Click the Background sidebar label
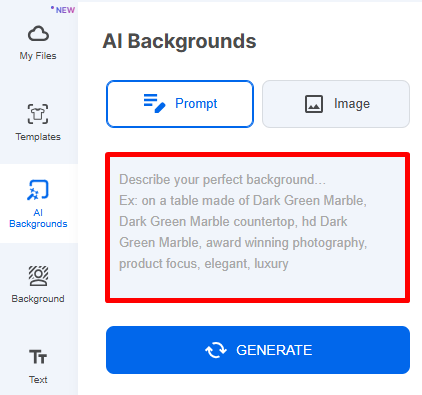The height and width of the screenshot is (395, 422). point(38,299)
